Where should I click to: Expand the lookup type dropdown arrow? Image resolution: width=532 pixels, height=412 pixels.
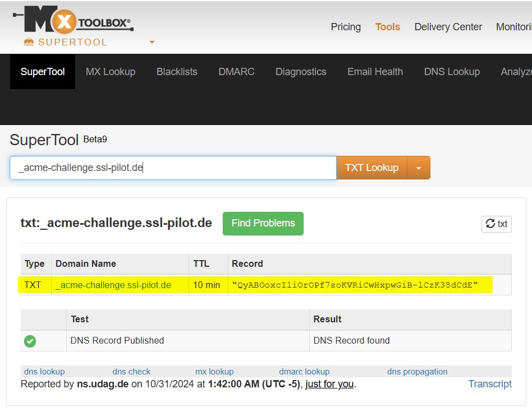[419, 168]
